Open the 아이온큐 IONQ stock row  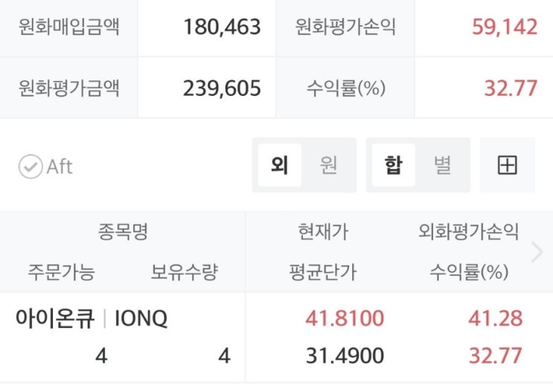[x=92, y=319]
